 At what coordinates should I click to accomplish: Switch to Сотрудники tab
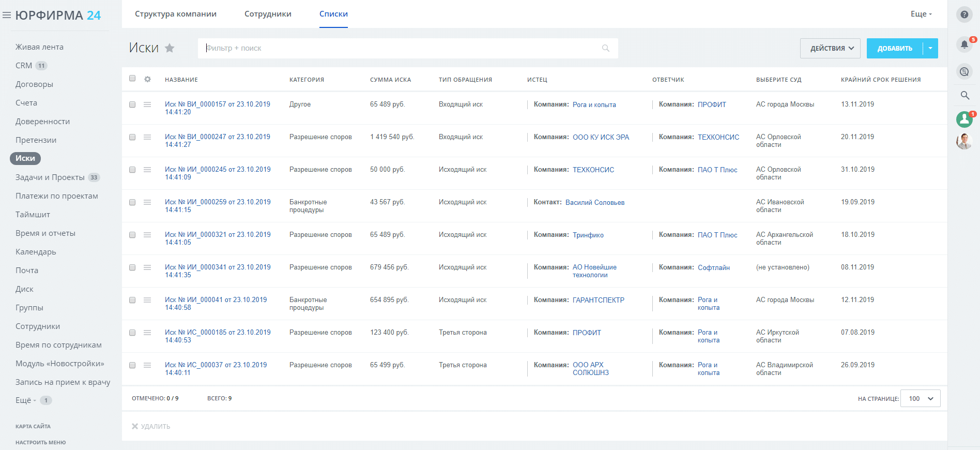[x=268, y=14]
